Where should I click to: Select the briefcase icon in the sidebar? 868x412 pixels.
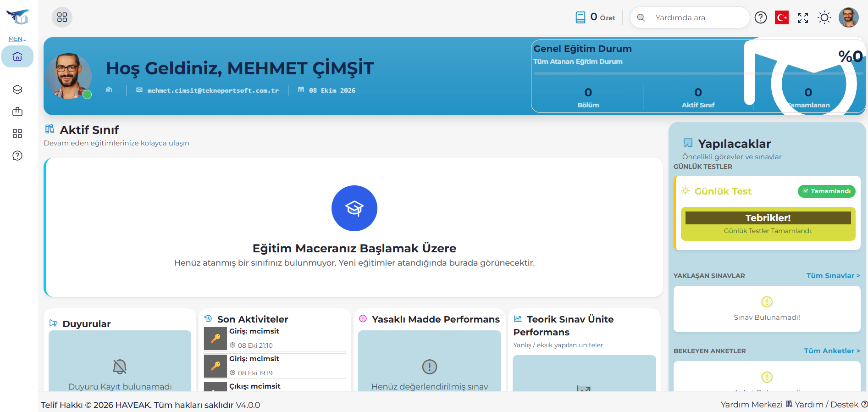pyautogui.click(x=17, y=111)
